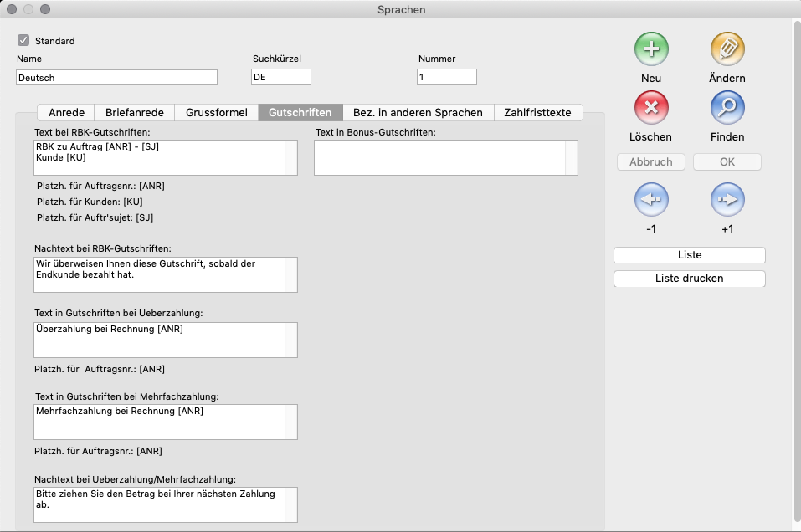Select the Grussformel tab
This screenshot has height=532, width=801.
[217, 113]
